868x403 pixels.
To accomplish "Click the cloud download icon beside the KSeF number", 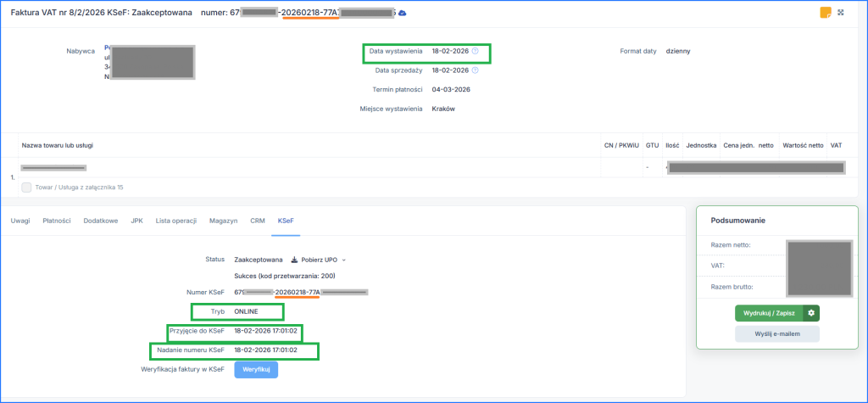I will (402, 13).
